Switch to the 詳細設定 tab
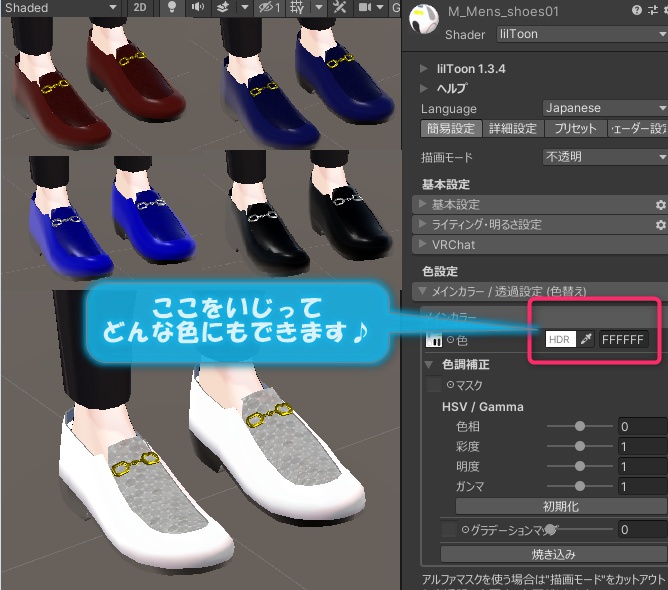This screenshot has width=668, height=590. click(x=513, y=129)
